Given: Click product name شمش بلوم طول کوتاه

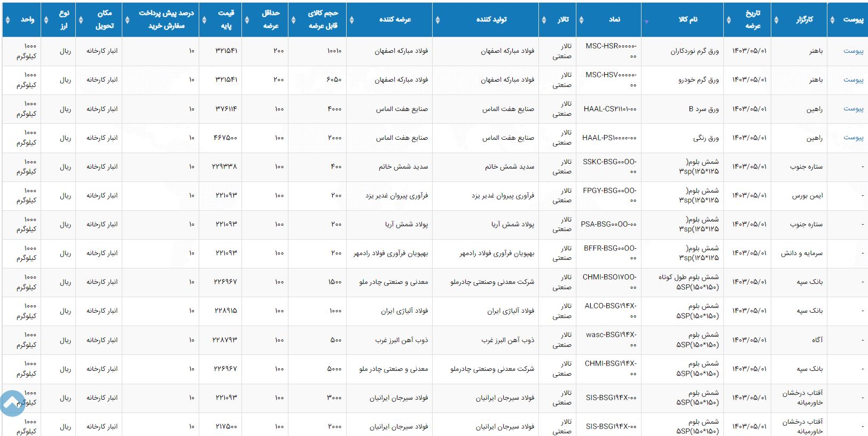Looking at the screenshot, I should 689,277.
